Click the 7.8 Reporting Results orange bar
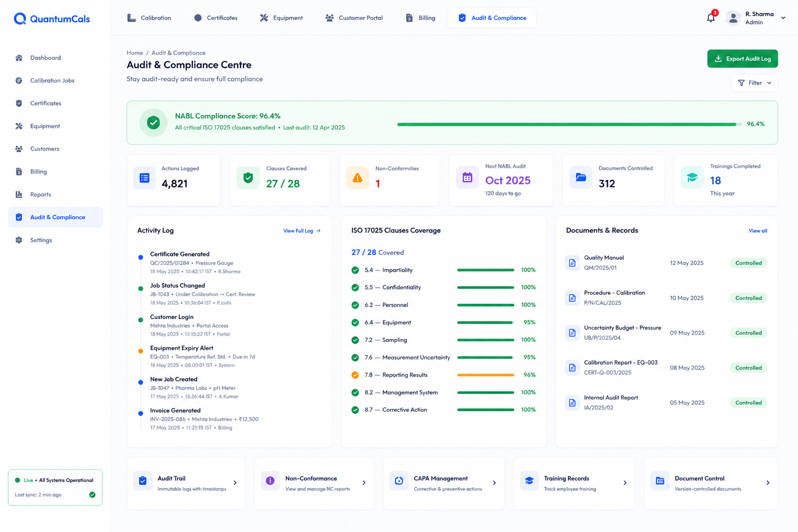The height and width of the screenshot is (532, 798). pyautogui.click(x=486, y=375)
